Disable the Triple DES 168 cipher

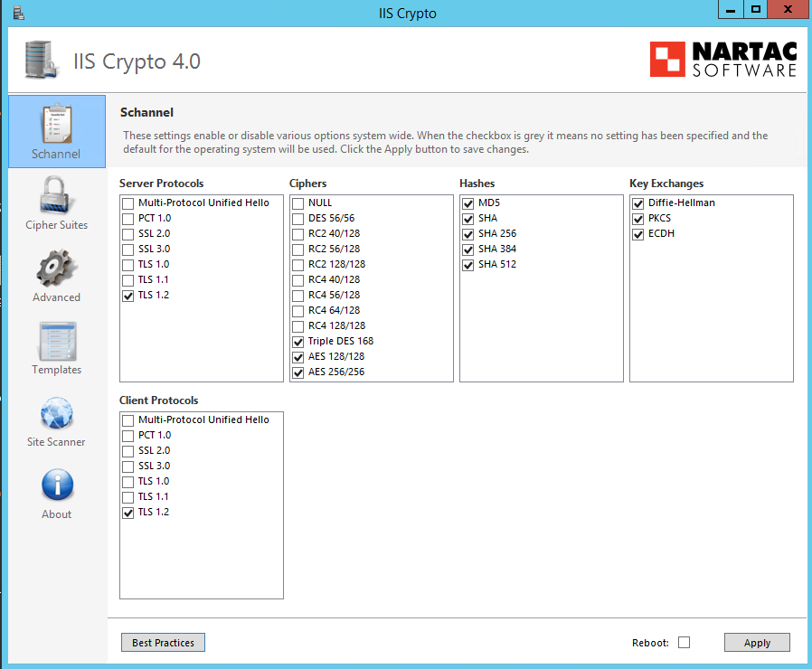297,342
